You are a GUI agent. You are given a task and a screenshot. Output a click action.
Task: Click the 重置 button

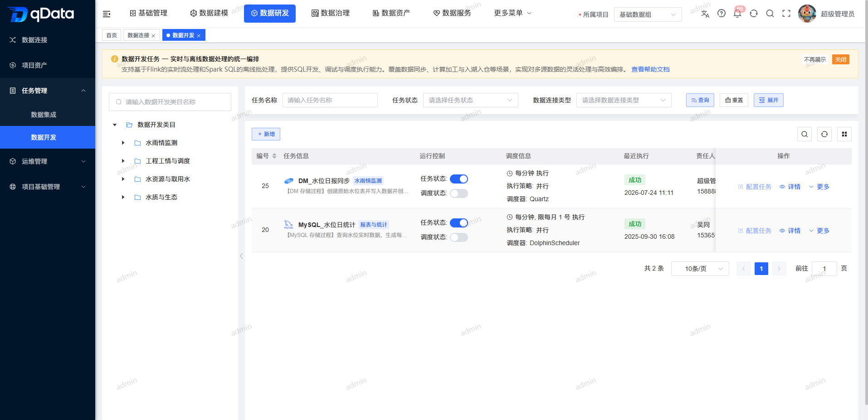(734, 100)
